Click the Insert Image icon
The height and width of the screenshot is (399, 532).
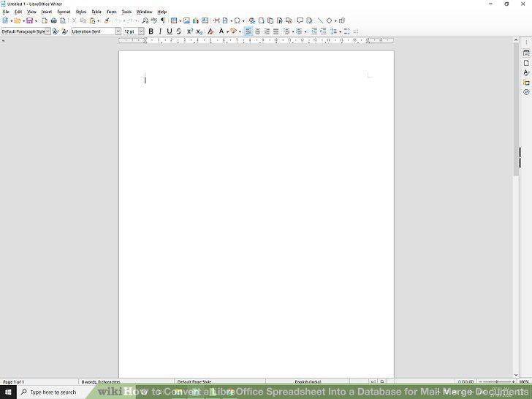(186, 20)
